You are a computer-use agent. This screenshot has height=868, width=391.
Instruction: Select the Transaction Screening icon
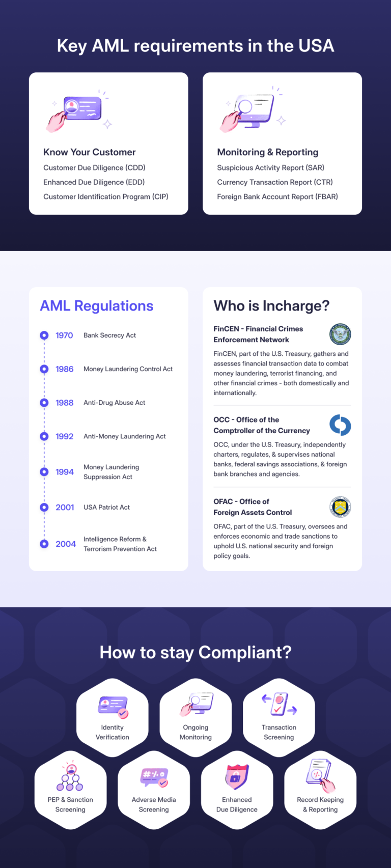click(x=279, y=705)
